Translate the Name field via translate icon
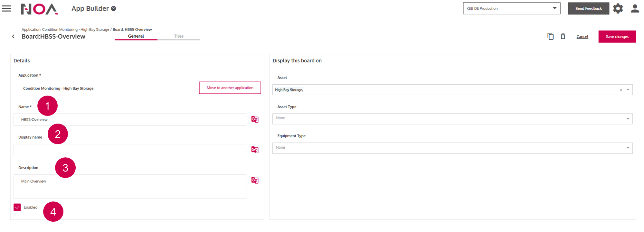 pos(255,119)
